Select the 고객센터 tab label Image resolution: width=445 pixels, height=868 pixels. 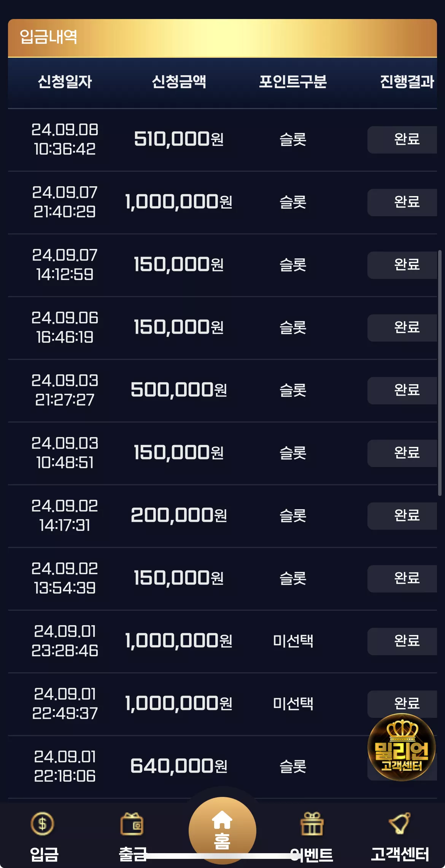pyautogui.click(x=400, y=854)
